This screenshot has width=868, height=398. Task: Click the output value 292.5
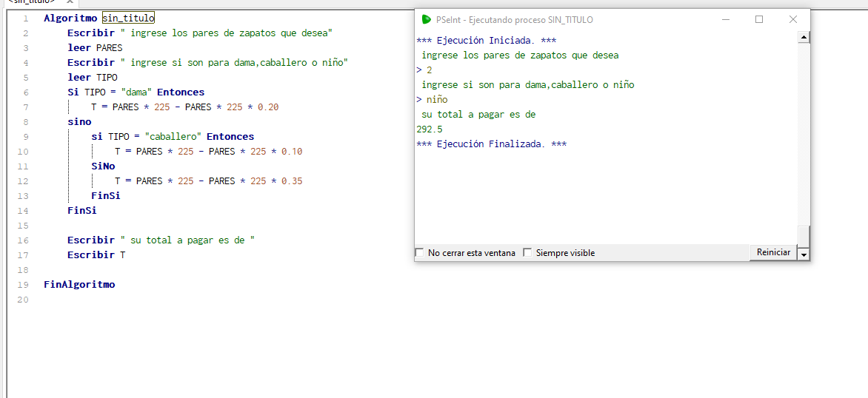click(429, 129)
